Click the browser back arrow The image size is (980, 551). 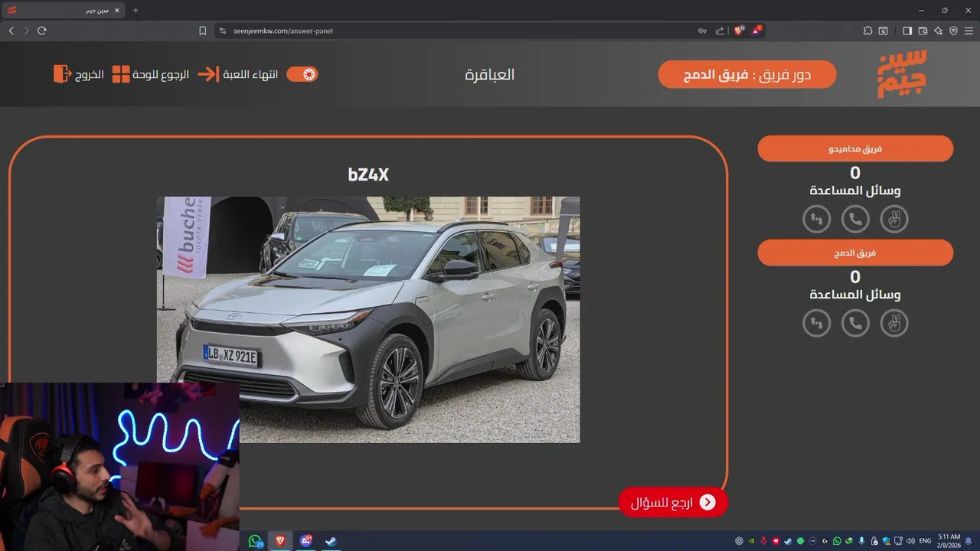pos(11,31)
